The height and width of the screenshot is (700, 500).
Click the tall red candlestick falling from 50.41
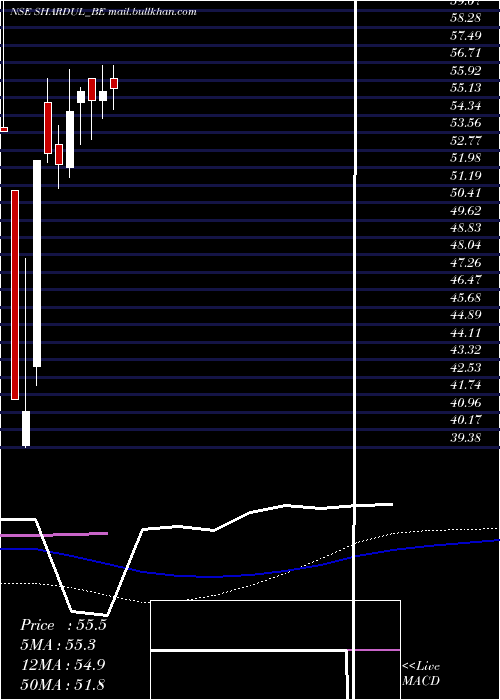(15, 295)
